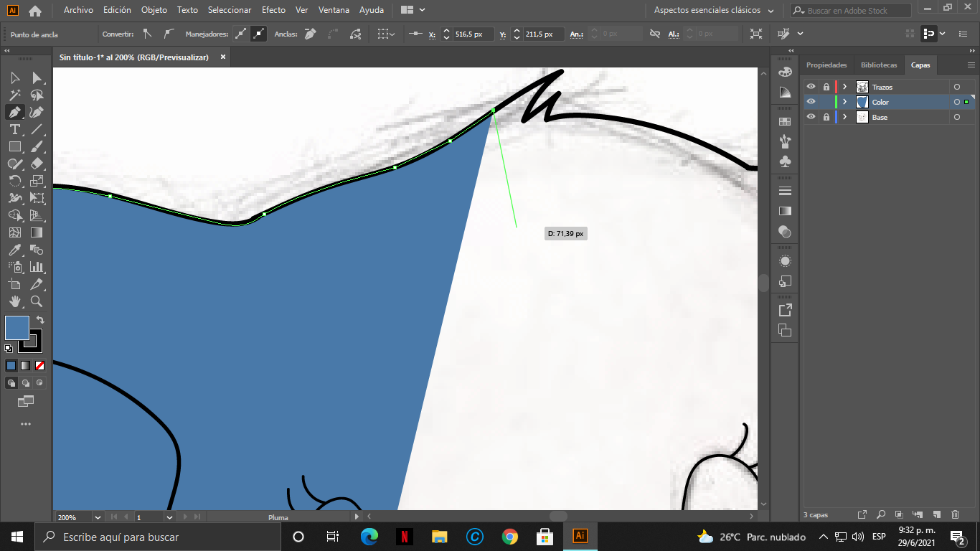Image resolution: width=980 pixels, height=551 pixels.
Task: Open the Edición menu
Action: pyautogui.click(x=117, y=10)
